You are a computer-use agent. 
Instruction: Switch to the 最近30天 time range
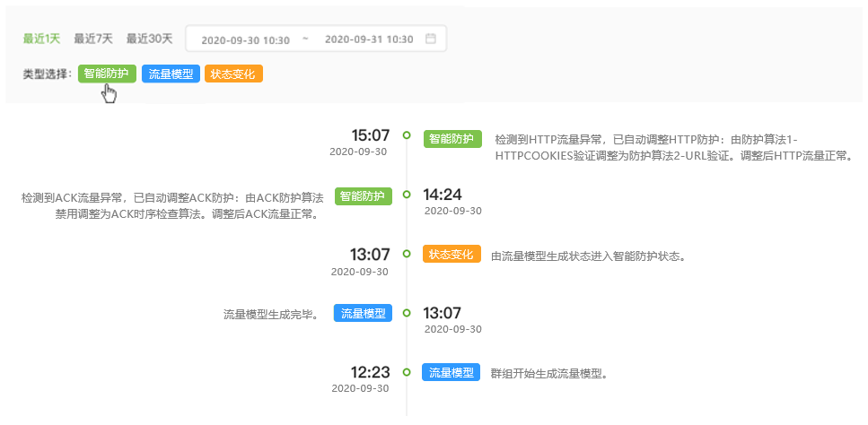[x=149, y=39]
